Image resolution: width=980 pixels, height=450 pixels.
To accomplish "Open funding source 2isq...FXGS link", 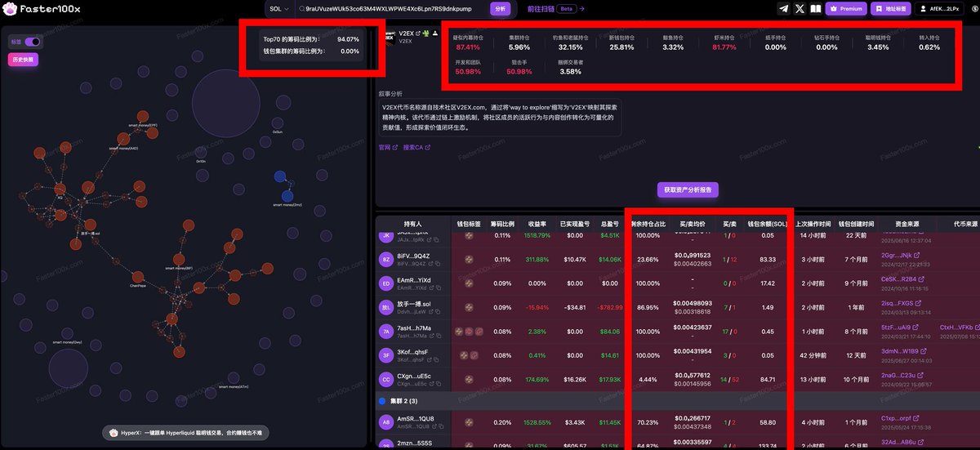I will pyautogui.click(x=901, y=303).
